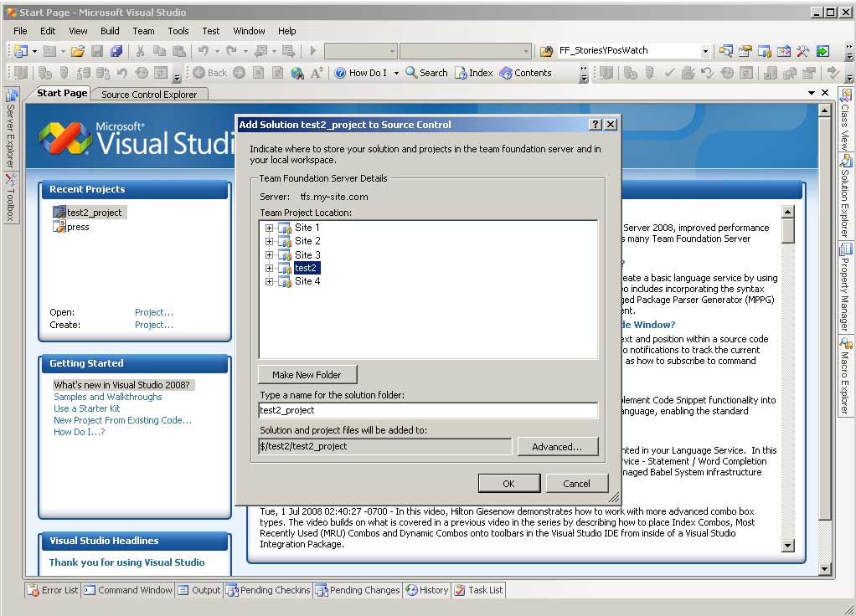Expand the Site 2 tree node
Screen dimensions: 856x616
pyautogui.click(x=269, y=241)
